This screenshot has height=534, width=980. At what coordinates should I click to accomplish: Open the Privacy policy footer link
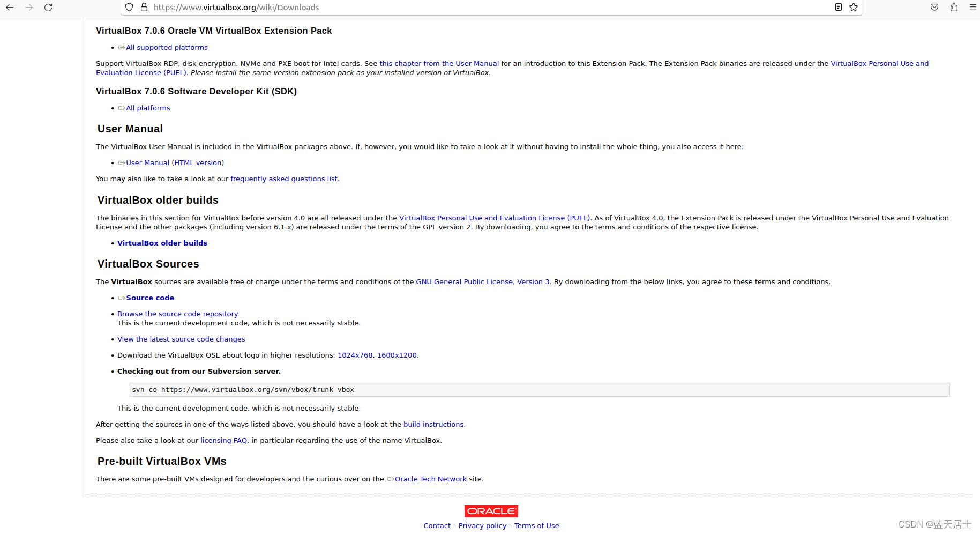tap(482, 526)
